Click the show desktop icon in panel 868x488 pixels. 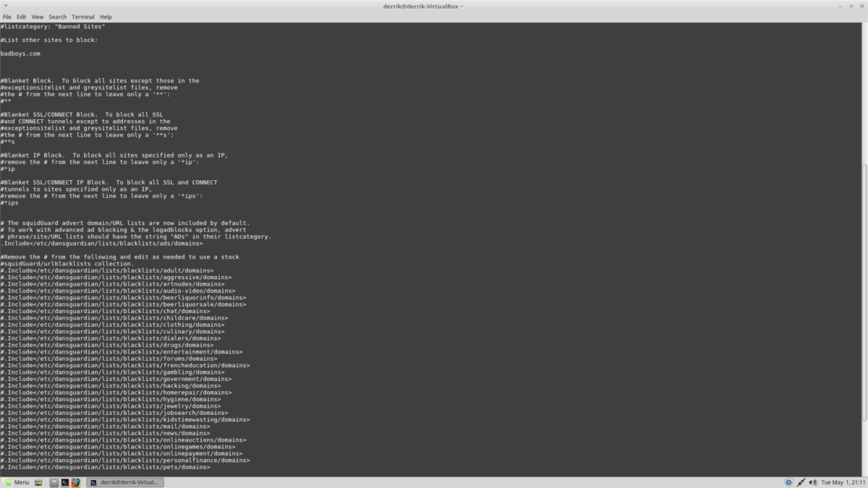(x=39, y=482)
